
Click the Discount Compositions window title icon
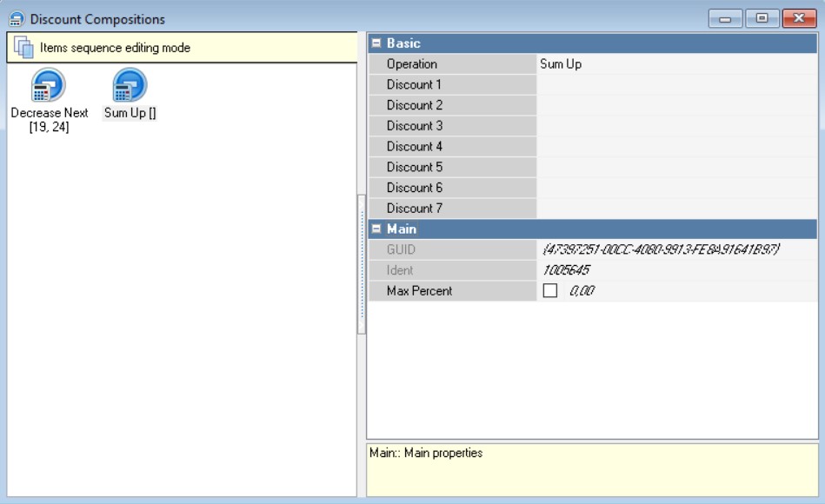[x=16, y=19]
